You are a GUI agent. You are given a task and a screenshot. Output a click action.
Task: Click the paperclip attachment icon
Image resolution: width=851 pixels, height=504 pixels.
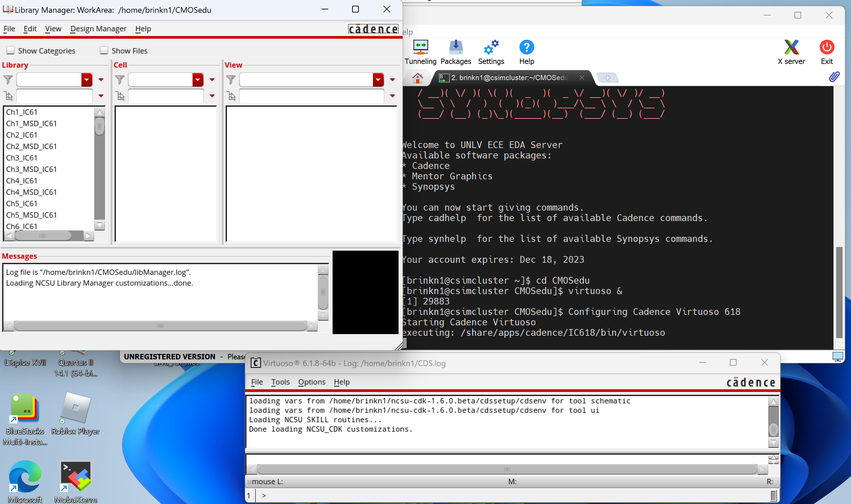click(834, 77)
